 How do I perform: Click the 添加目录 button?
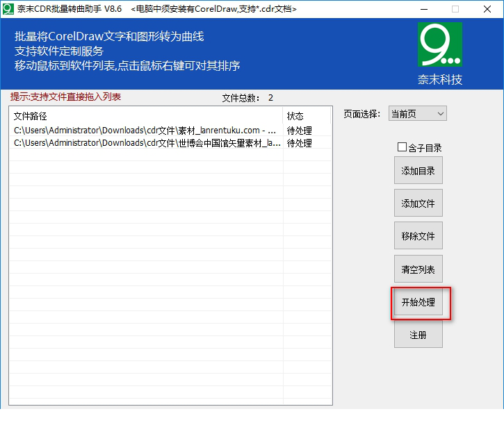point(418,171)
